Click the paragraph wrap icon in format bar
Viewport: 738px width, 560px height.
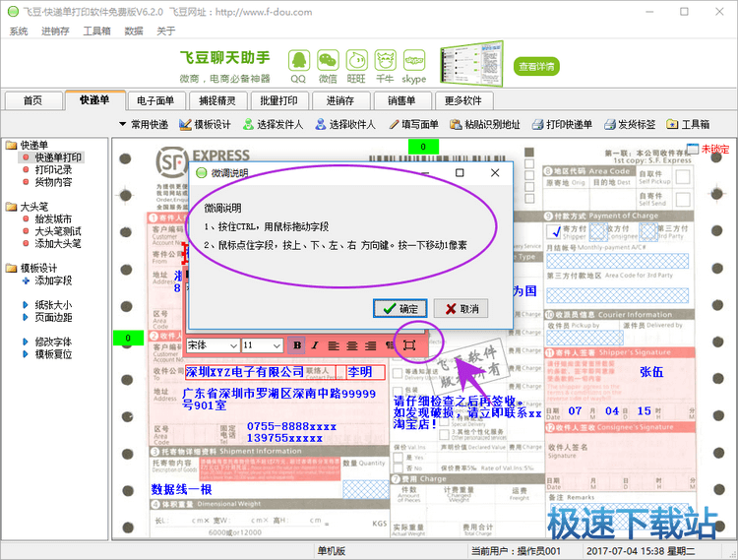click(x=390, y=345)
